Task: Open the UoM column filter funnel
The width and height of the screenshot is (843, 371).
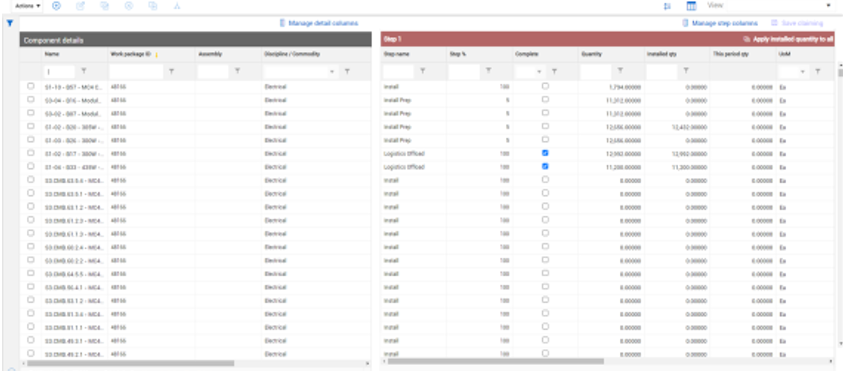Action: (818, 71)
